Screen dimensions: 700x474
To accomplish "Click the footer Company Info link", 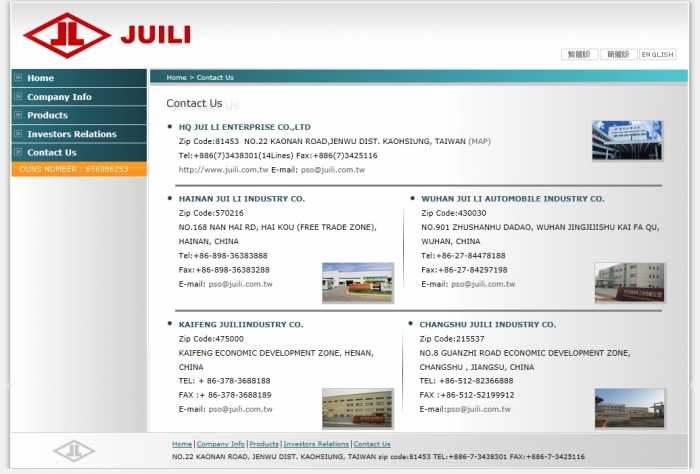I will coord(221,444).
